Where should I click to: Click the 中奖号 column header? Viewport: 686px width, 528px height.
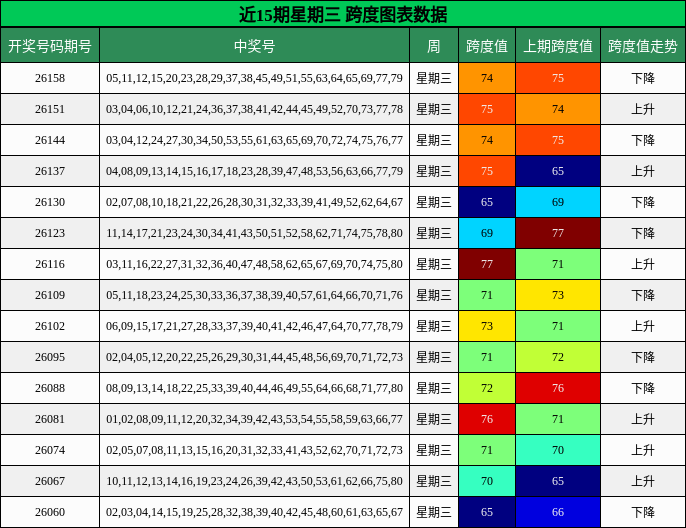(254, 46)
